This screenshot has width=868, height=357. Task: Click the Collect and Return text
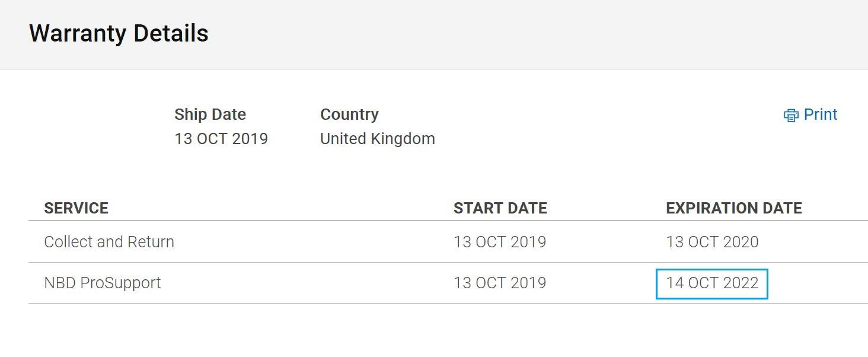pyautogui.click(x=109, y=242)
